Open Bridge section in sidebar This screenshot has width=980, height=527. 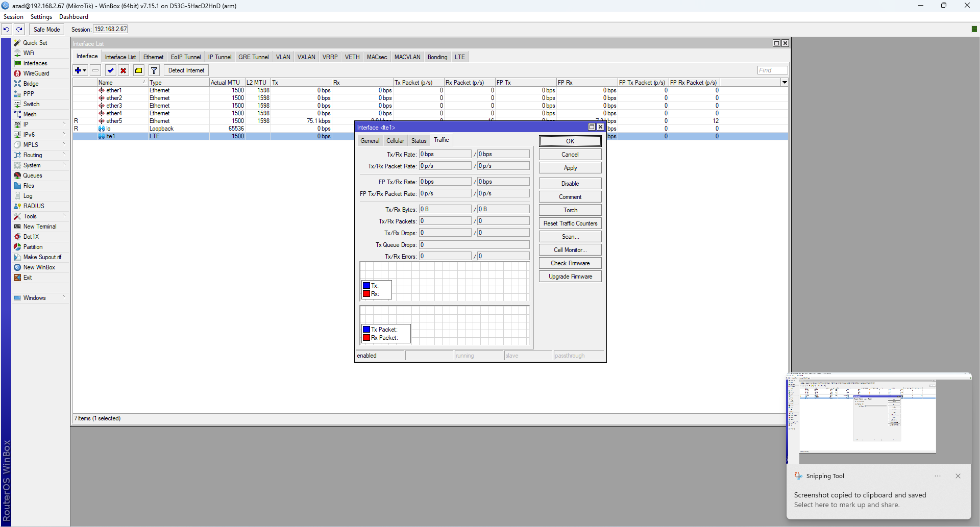click(x=31, y=84)
